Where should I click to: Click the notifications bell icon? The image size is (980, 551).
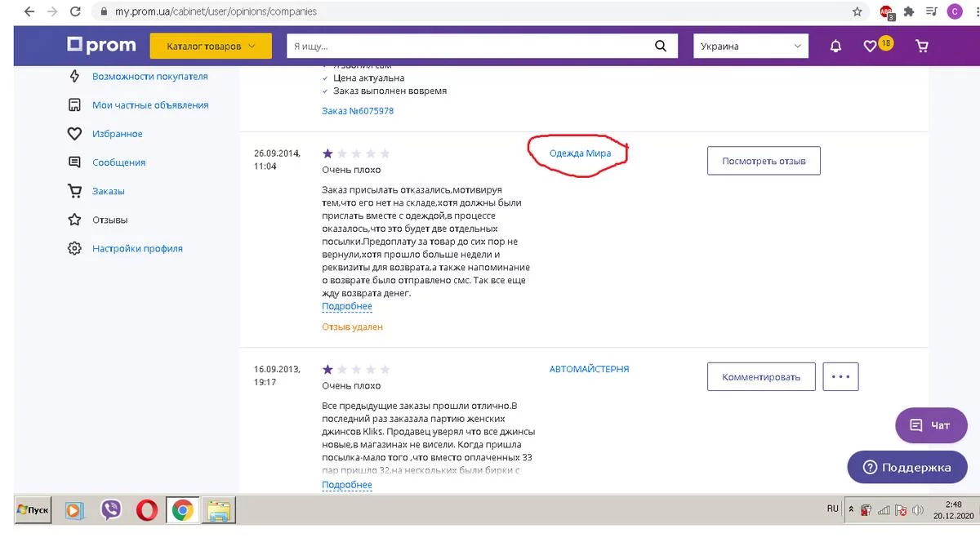[x=835, y=47]
